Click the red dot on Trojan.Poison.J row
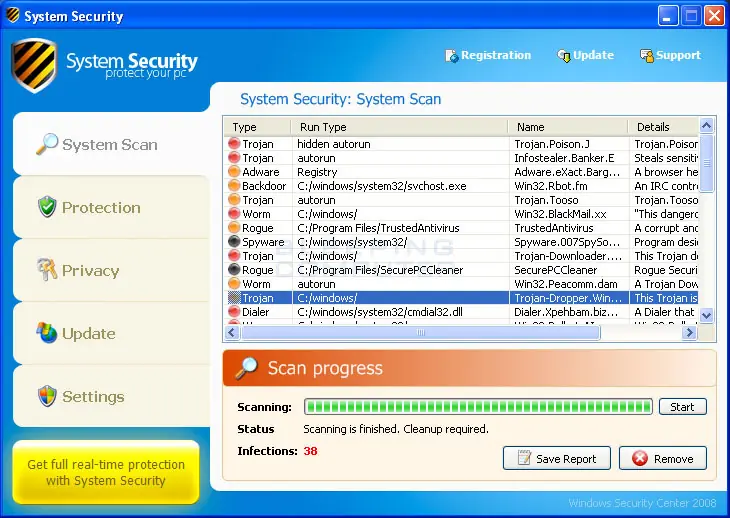Screen dimensions: 730x518 pyautogui.click(x=234, y=144)
